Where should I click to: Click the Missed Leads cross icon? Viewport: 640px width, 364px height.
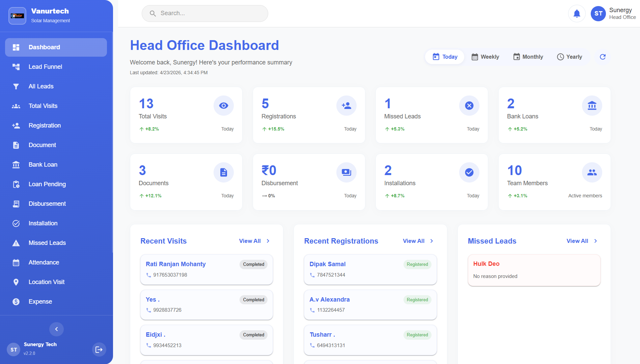coord(469,106)
